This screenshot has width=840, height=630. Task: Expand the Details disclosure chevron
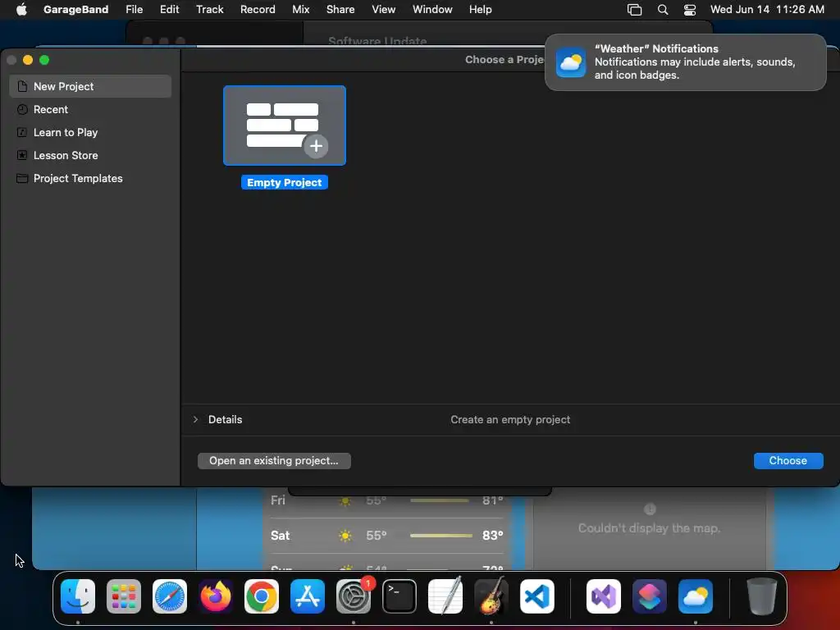[195, 419]
